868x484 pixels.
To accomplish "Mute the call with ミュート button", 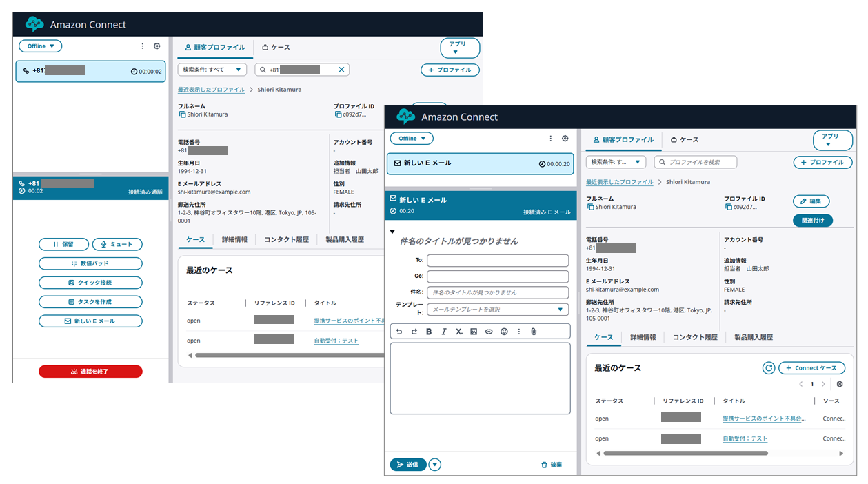I will pyautogui.click(x=117, y=244).
